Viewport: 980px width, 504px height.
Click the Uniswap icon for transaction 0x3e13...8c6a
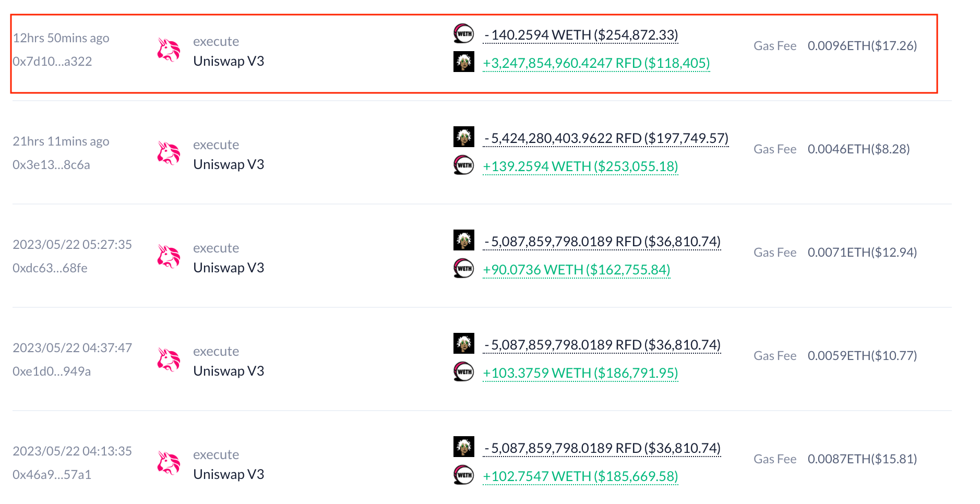pyautogui.click(x=169, y=153)
